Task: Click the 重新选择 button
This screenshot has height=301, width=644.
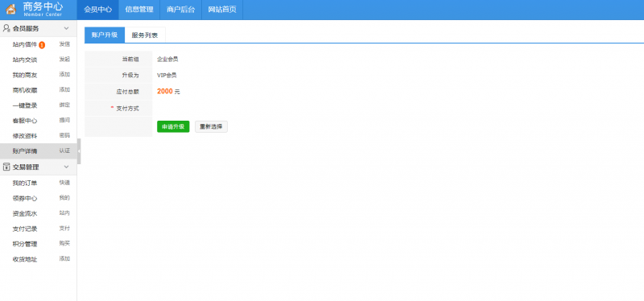Action: point(211,126)
